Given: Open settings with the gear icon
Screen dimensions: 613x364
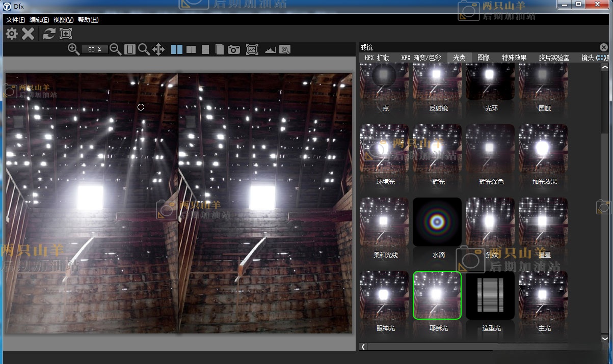Looking at the screenshot, I should pyautogui.click(x=12, y=34).
